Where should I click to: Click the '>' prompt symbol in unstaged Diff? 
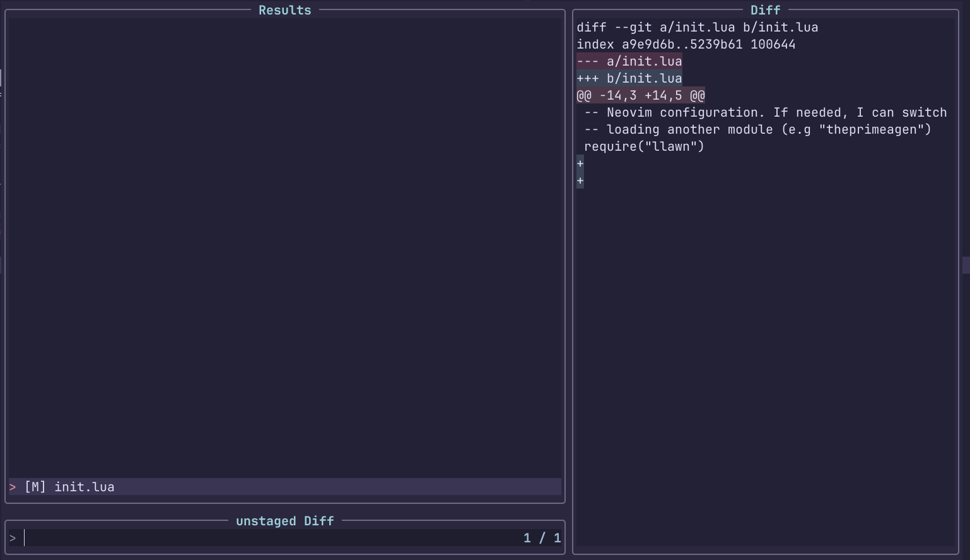13,537
